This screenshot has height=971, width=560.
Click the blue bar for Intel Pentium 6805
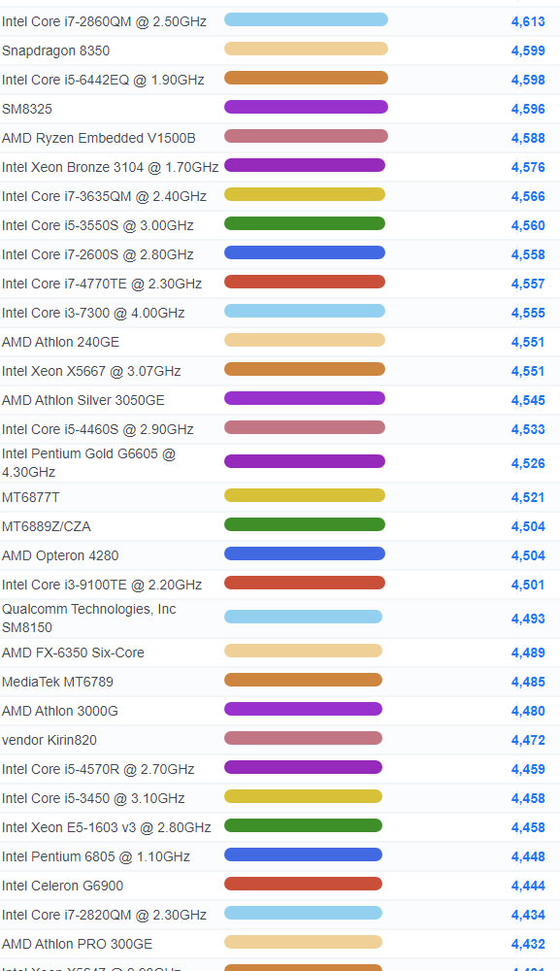click(303, 854)
